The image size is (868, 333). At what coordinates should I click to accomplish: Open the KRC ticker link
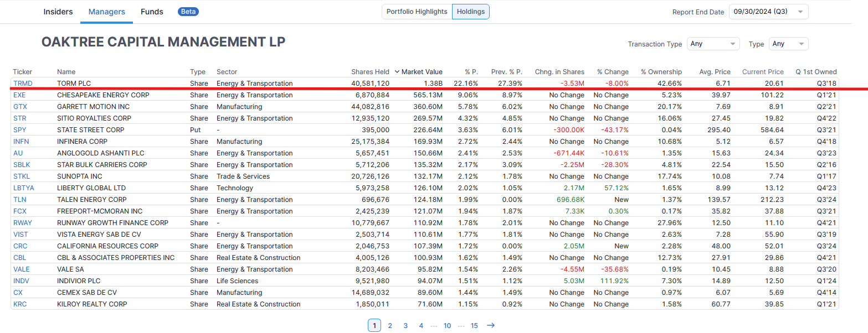click(x=20, y=304)
